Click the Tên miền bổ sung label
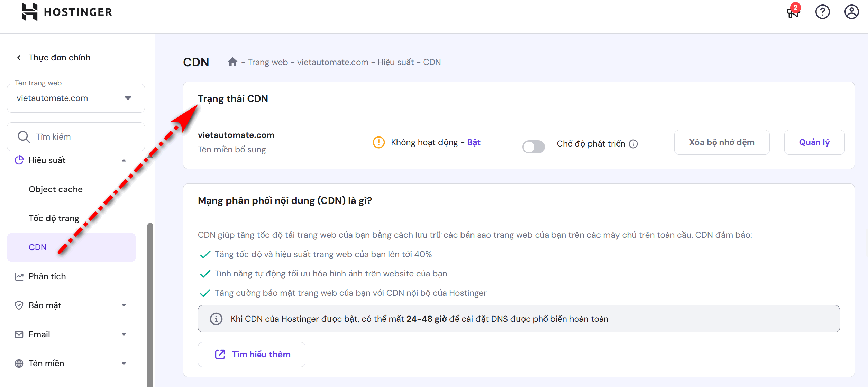Viewport: 868px width, 387px height. (x=232, y=150)
